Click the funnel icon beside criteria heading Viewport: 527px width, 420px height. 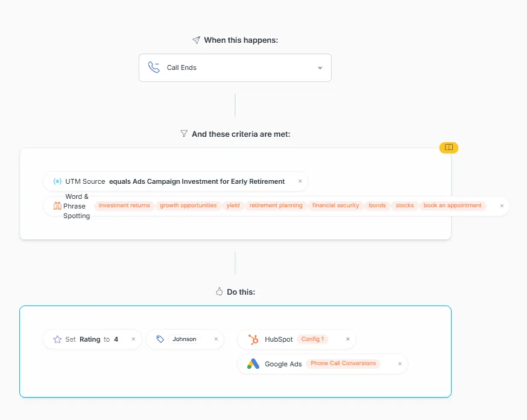point(184,134)
